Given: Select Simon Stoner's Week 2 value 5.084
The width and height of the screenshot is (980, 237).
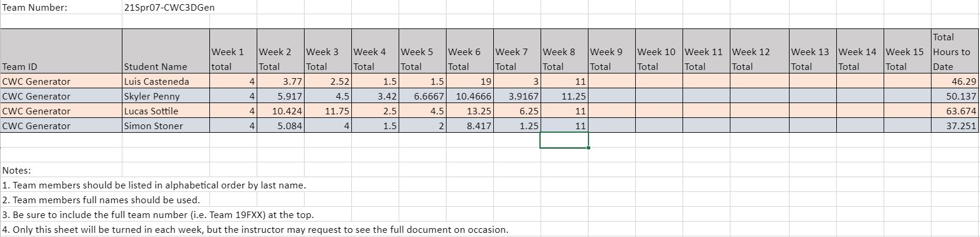Looking at the screenshot, I should click(x=280, y=126).
